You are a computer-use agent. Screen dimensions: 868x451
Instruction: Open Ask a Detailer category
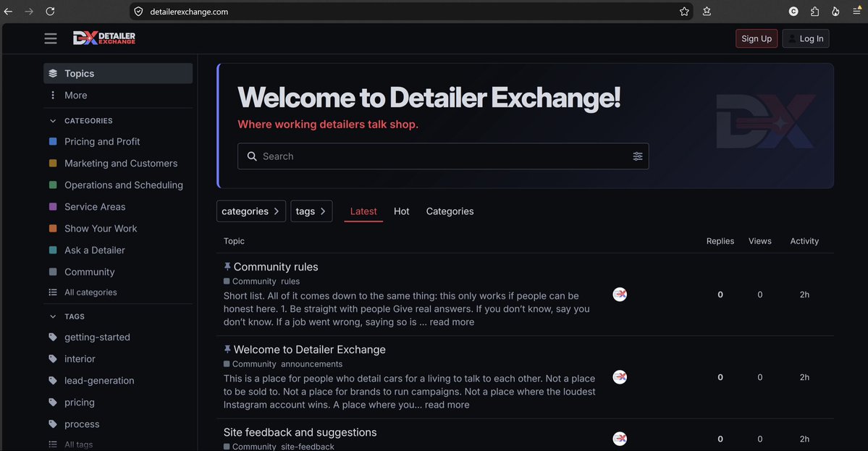[x=118, y=250]
